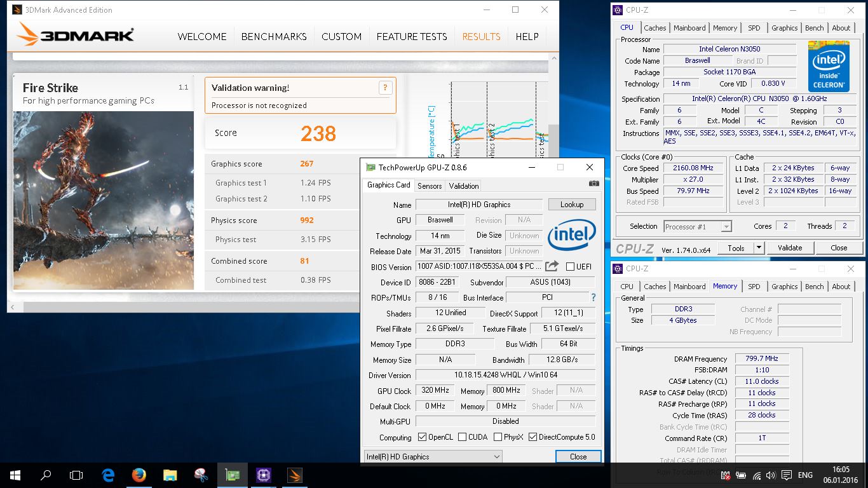The width and height of the screenshot is (868, 488).
Task: Switch ENG input language indicator
Action: click(x=805, y=475)
